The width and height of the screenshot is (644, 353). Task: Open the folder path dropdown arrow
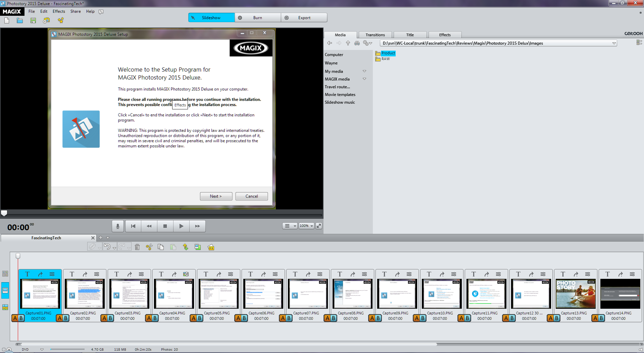[614, 43]
